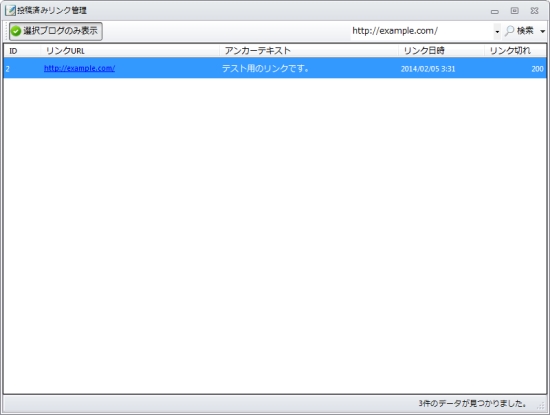Viewport: 550px width, 415px height.
Task: Sort by ID column header
Action: coord(22,51)
